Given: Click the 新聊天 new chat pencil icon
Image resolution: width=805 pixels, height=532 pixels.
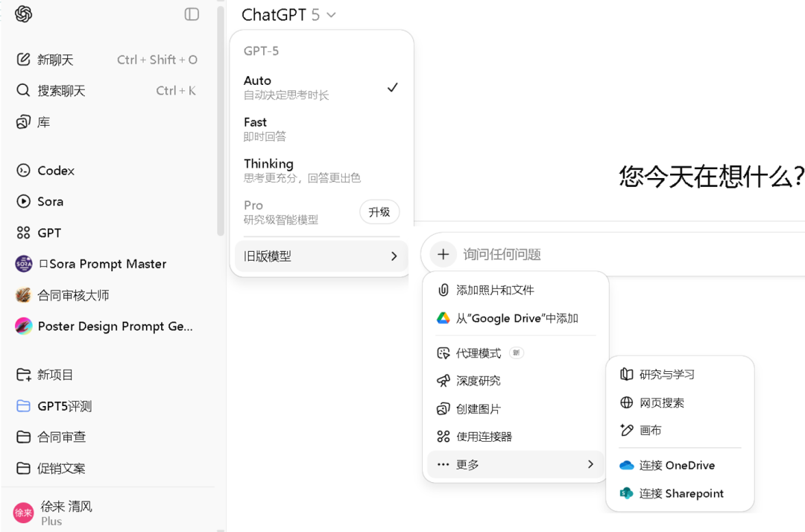Looking at the screenshot, I should tap(23, 60).
